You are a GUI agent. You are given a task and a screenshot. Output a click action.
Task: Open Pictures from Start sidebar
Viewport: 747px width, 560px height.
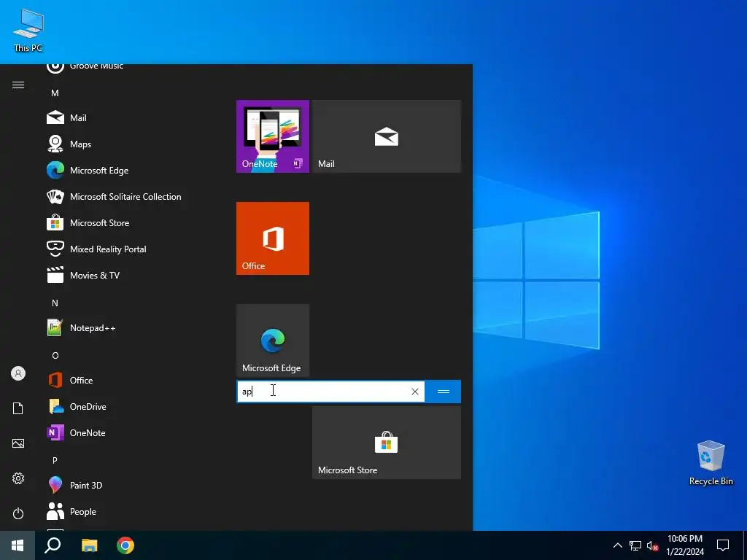(18, 443)
